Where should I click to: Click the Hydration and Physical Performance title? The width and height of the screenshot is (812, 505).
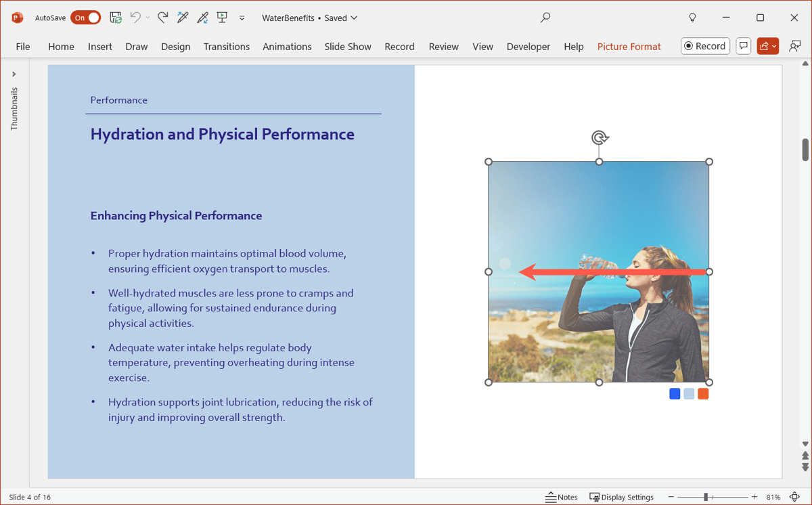[x=223, y=134]
